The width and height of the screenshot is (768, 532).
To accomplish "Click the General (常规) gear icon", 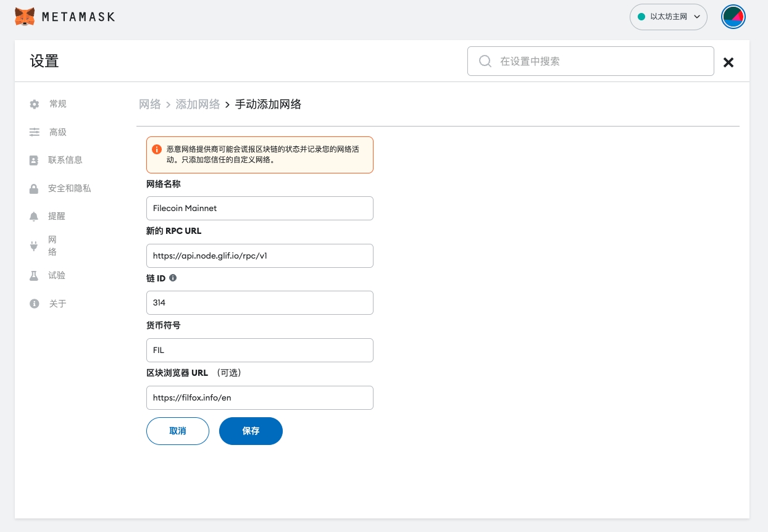I will pyautogui.click(x=34, y=104).
